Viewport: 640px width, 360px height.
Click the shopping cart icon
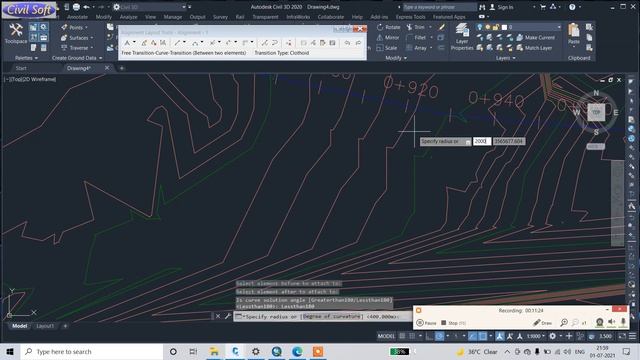click(542, 7)
